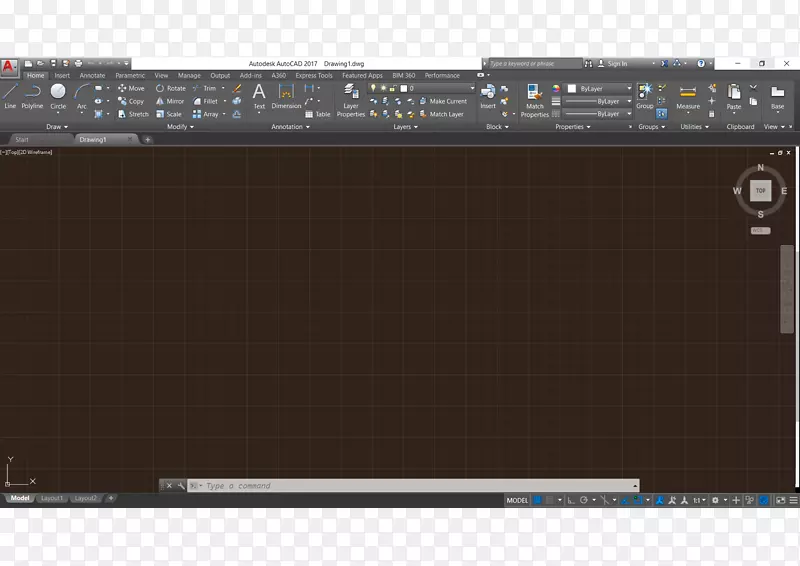This screenshot has width=800, height=566.
Task: Click the Move tool
Action: click(x=131, y=88)
